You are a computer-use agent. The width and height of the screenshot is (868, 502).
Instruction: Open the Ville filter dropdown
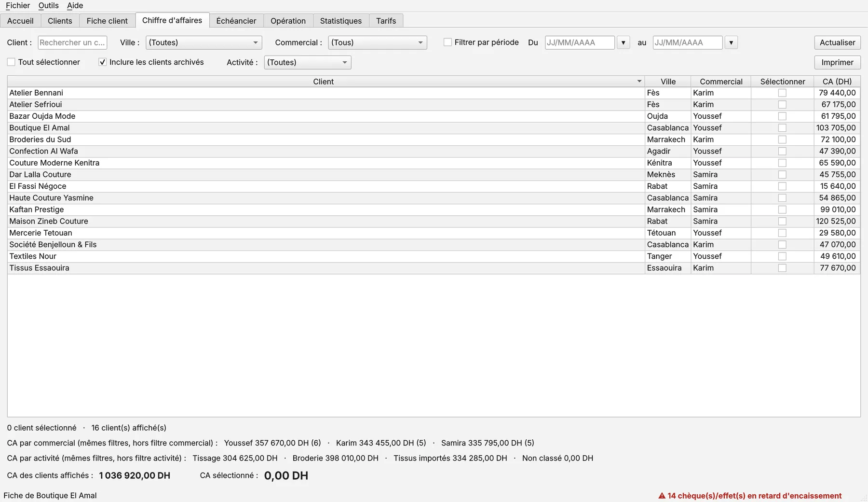click(204, 42)
